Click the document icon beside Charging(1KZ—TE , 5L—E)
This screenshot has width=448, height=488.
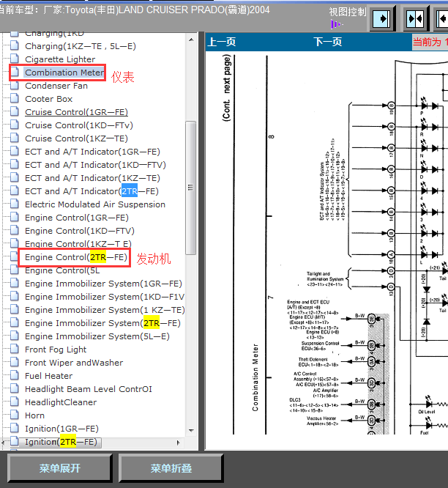click(x=15, y=45)
